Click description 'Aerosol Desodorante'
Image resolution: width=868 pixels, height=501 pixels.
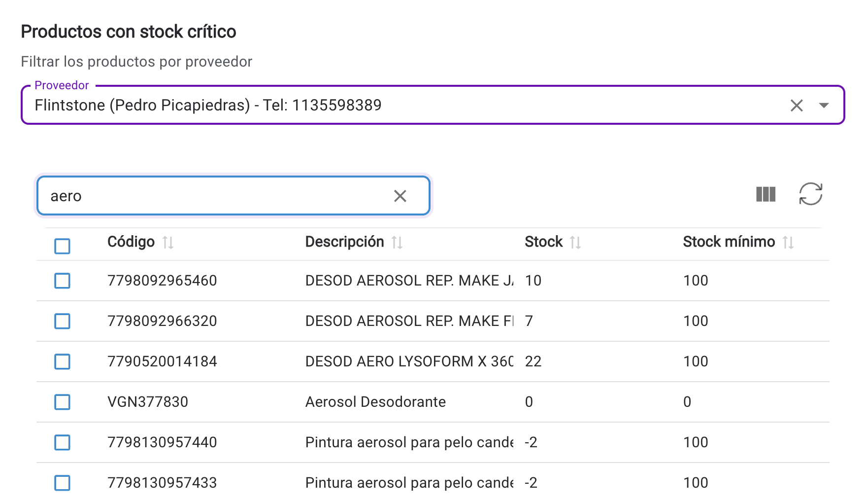375,402
